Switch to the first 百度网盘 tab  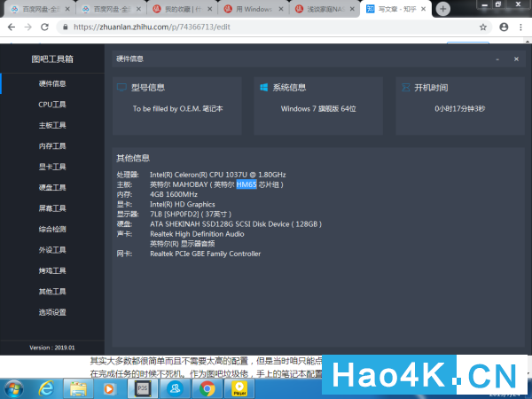coord(40,9)
